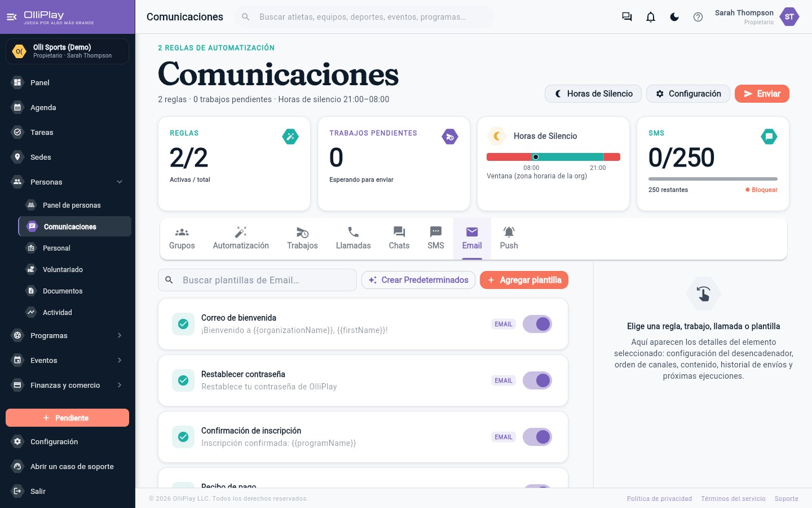This screenshot has width=812, height=508.
Task: Click the ST user avatar
Action: click(x=789, y=17)
